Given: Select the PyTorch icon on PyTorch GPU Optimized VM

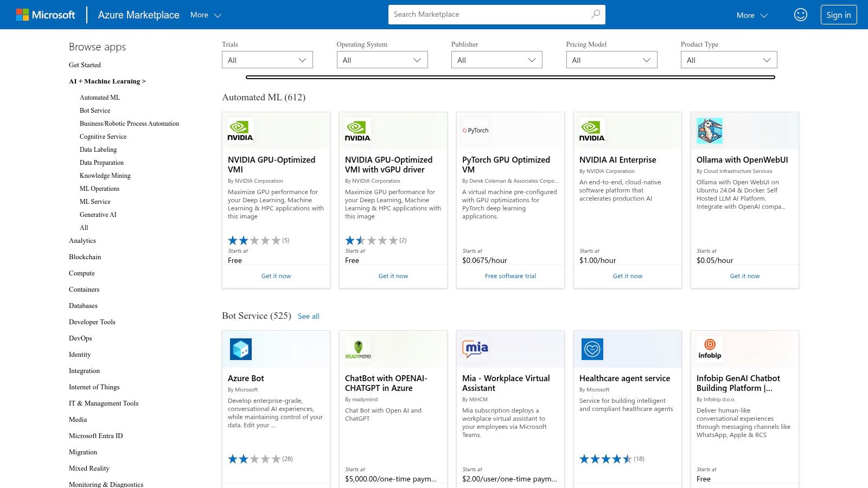Looking at the screenshot, I should (475, 130).
